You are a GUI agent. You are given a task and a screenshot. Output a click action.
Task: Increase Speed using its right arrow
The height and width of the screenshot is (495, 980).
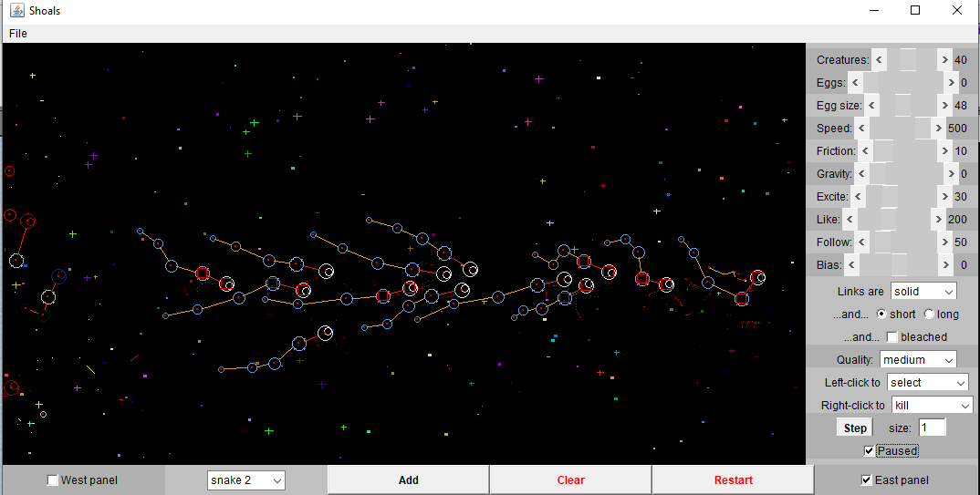point(939,129)
